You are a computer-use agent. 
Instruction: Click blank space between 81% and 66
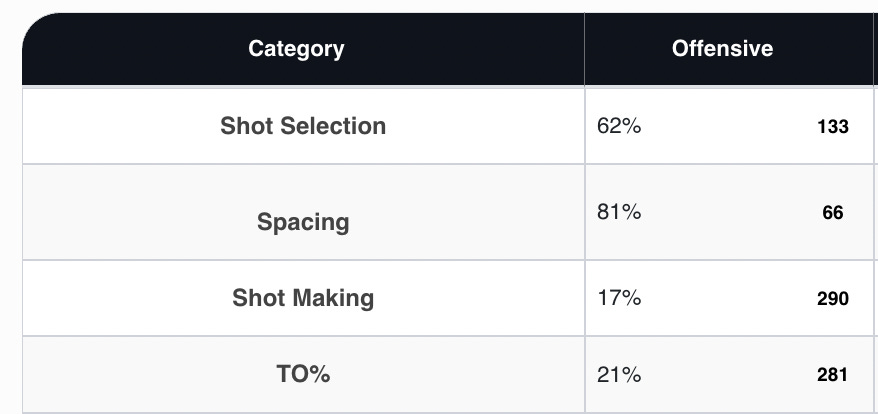click(x=731, y=212)
